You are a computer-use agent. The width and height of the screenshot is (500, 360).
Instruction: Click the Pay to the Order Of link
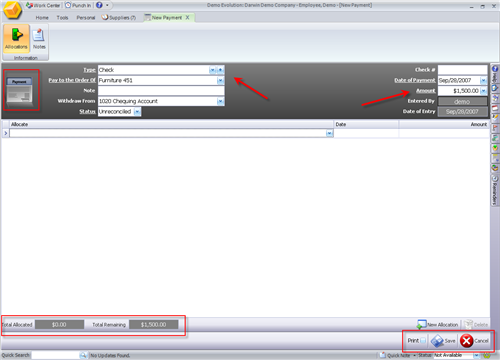pos(72,80)
